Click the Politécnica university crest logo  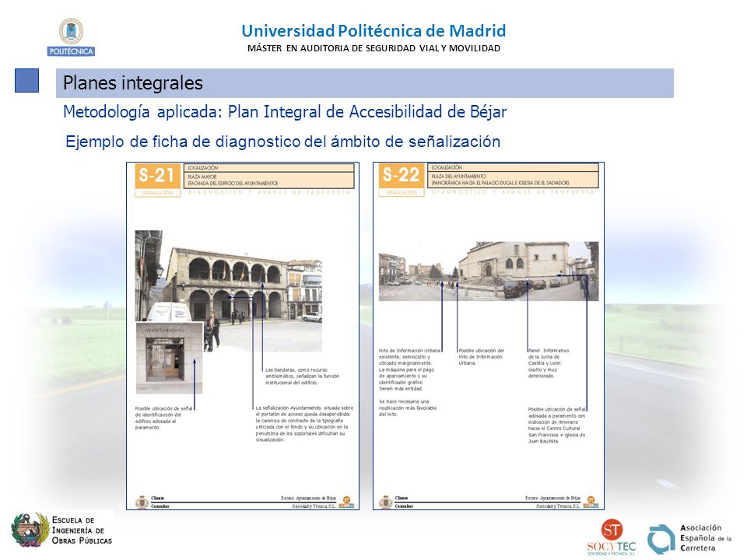pyautogui.click(x=71, y=37)
